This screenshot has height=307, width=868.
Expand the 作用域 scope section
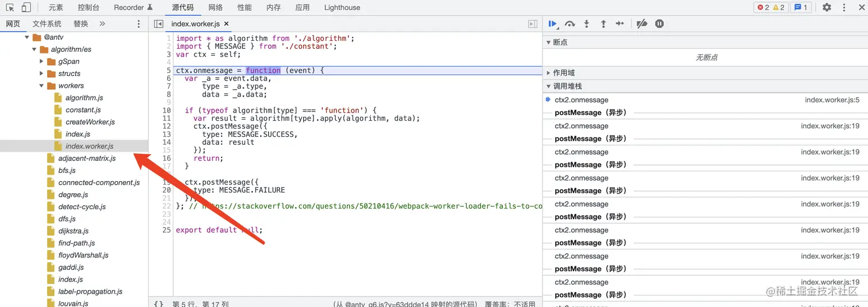[x=548, y=73]
